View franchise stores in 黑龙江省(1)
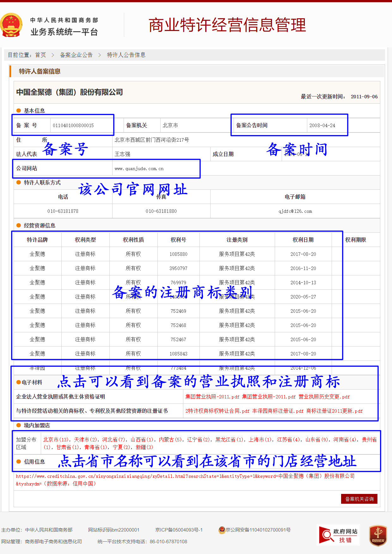Screen dimensions: 392x554 click(x=229, y=440)
